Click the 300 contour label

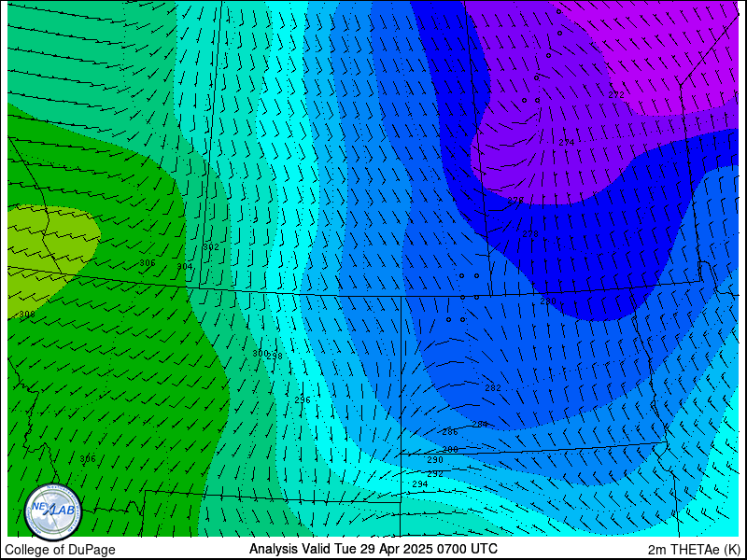pyautogui.click(x=261, y=353)
